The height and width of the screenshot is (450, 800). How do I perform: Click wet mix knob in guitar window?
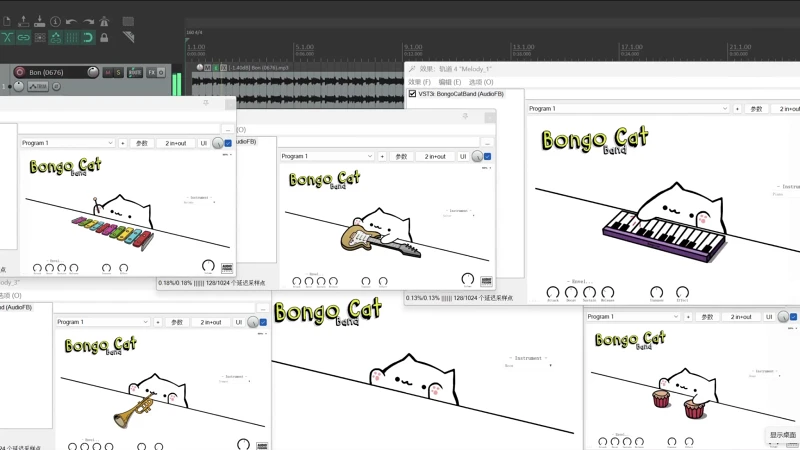coord(477,157)
